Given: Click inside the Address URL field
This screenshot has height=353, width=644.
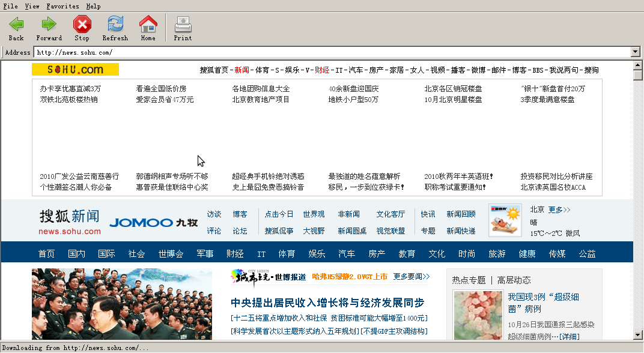Looking at the screenshot, I should 332,52.
